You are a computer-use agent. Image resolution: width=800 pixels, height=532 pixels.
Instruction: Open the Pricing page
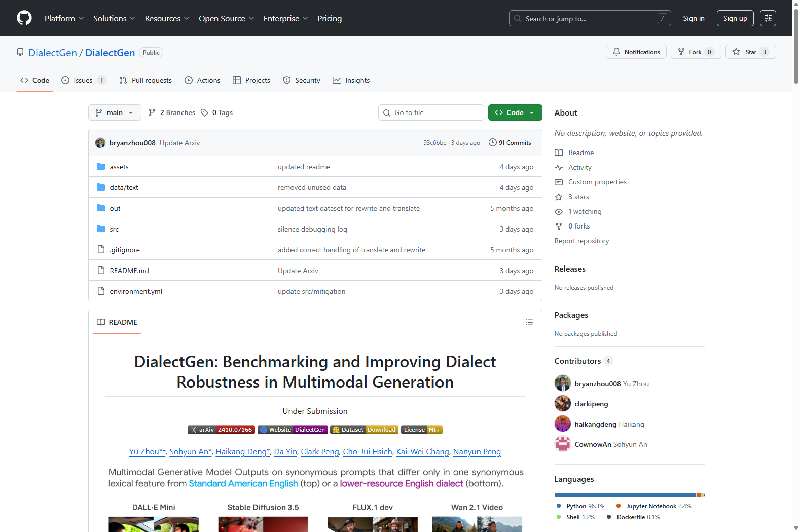330,18
